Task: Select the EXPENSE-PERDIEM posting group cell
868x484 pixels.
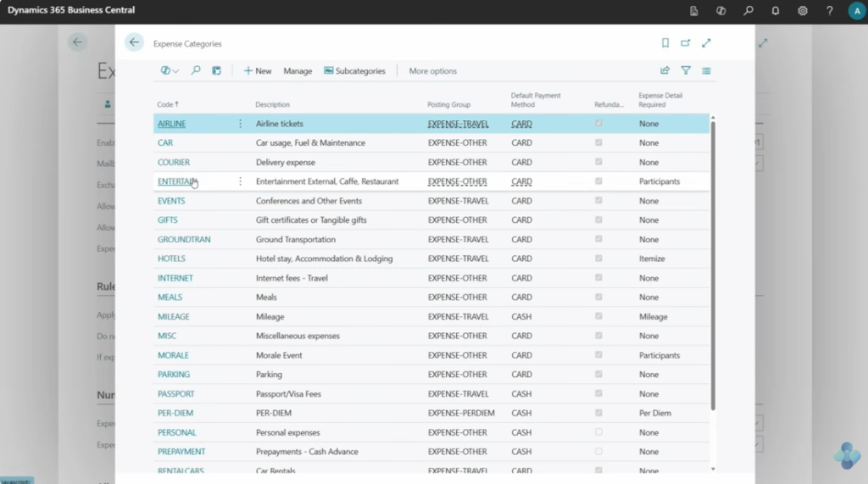Action: pos(461,413)
